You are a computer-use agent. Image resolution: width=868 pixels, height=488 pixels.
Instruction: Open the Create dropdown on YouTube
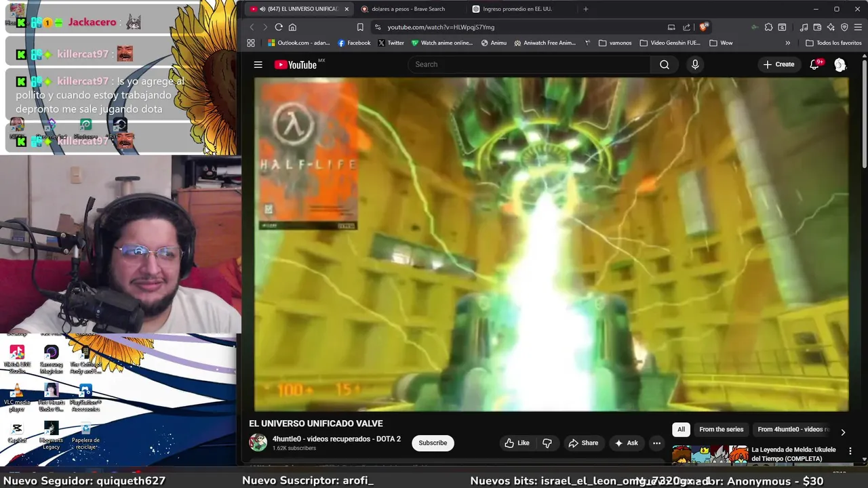(x=778, y=64)
